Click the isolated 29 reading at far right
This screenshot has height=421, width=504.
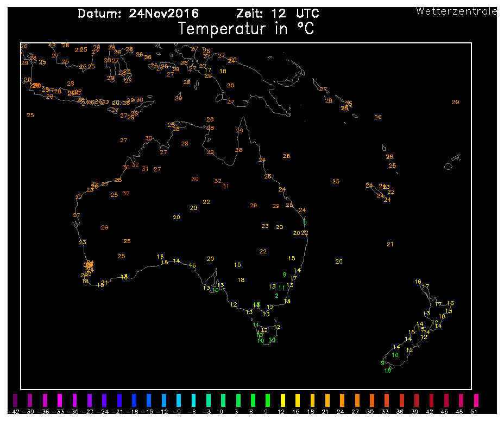456,102
